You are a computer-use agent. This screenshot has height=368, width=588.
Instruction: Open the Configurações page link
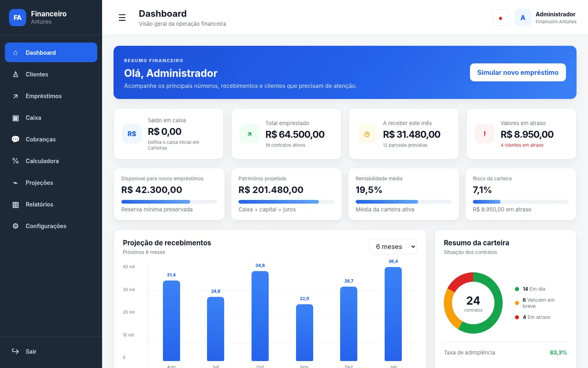pos(51,226)
